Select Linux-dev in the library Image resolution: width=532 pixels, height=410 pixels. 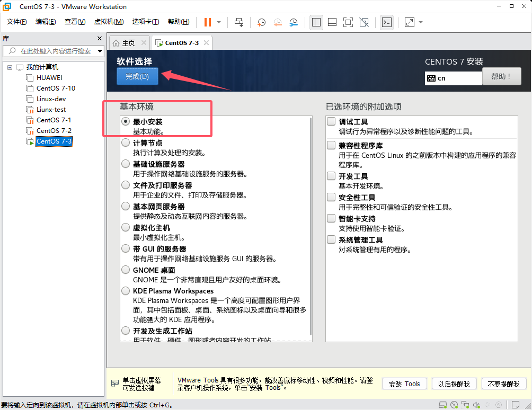point(51,99)
